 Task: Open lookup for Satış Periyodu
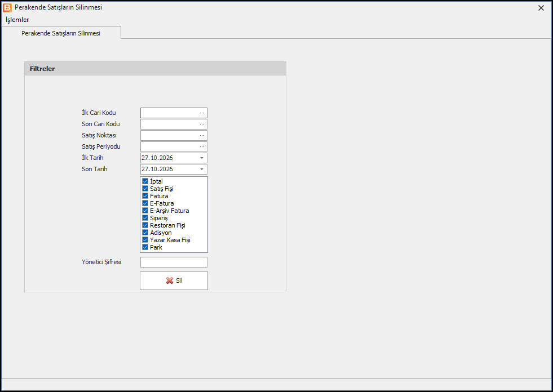click(202, 146)
